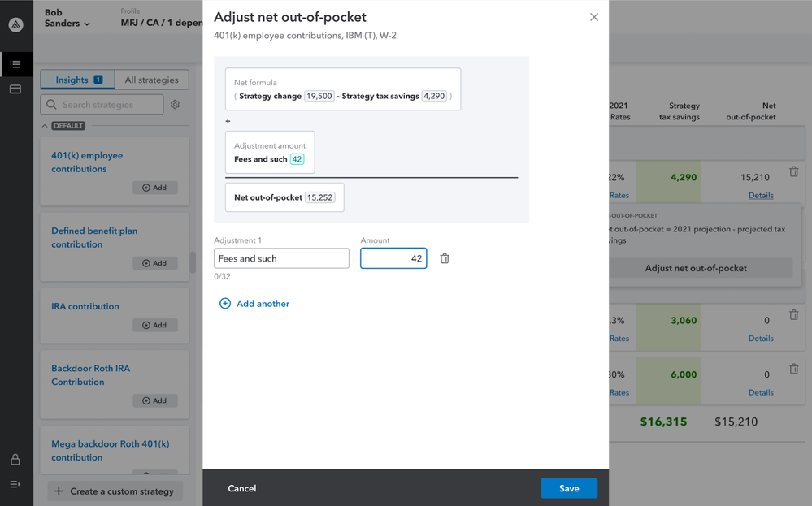The width and height of the screenshot is (812, 506).
Task: Open the strategies list sidebar icon
Action: click(x=15, y=64)
